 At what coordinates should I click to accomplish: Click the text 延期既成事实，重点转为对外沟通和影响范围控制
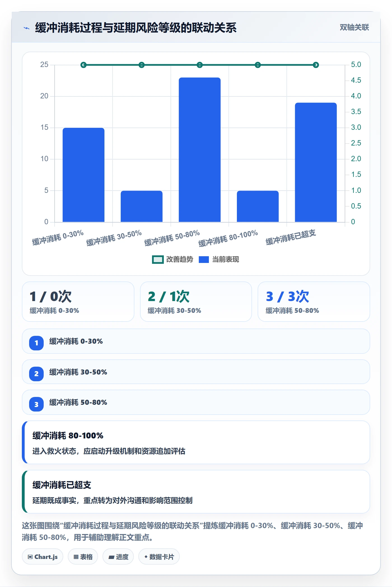pyautogui.click(x=113, y=500)
